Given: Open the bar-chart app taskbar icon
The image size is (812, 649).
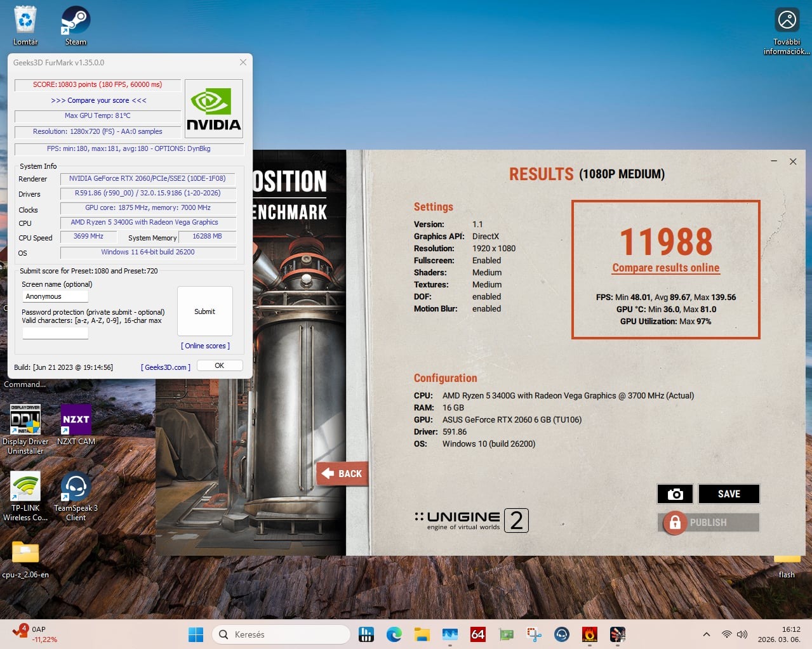Looking at the screenshot, I should (366, 634).
